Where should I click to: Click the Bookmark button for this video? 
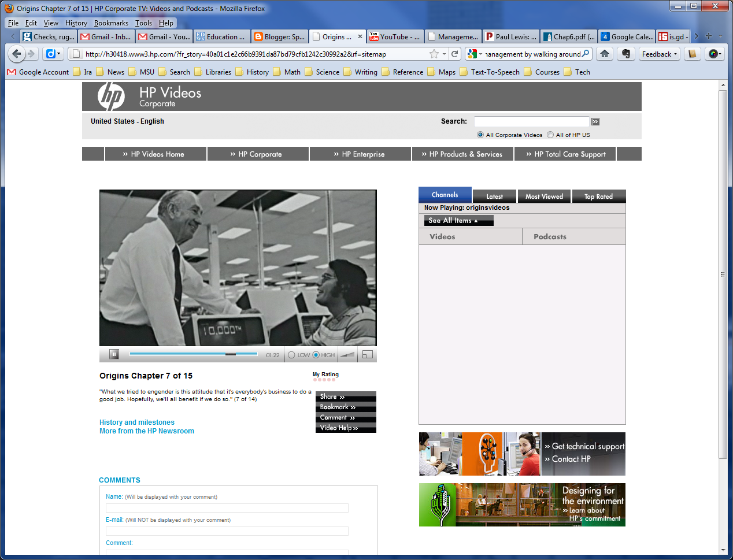click(x=346, y=407)
